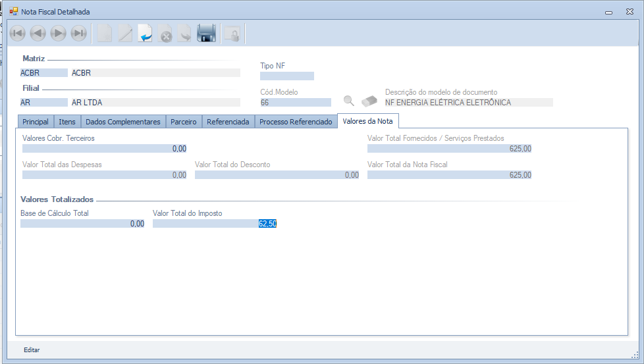Click the Base de Cálculo Total field
The width and height of the screenshot is (644, 364).
click(82, 224)
